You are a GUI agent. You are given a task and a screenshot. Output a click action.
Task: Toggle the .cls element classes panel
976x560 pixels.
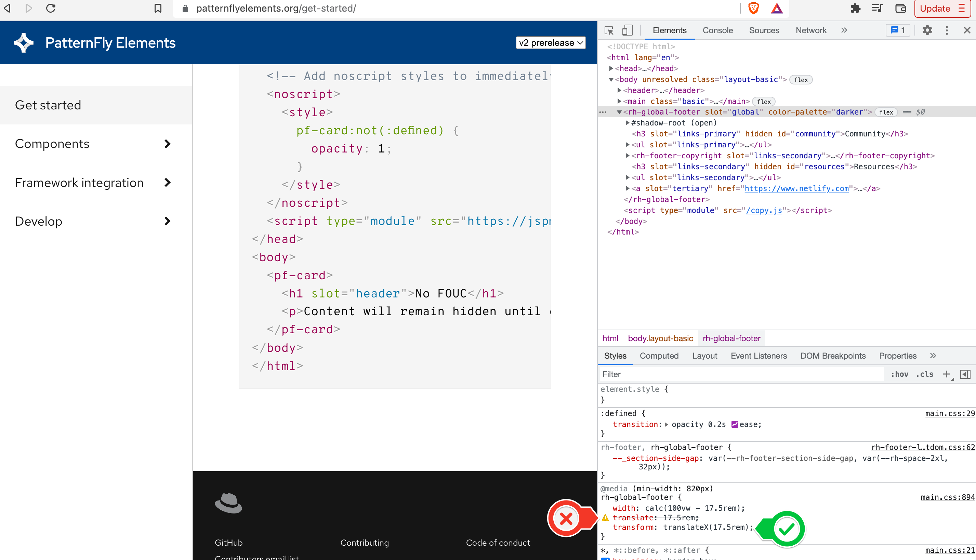[x=924, y=374]
